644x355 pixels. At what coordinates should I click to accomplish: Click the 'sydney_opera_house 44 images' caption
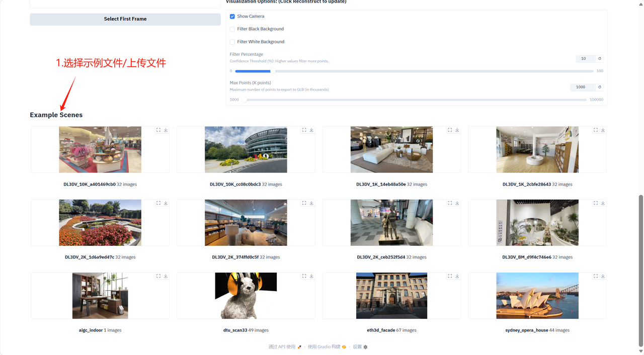[537, 330]
